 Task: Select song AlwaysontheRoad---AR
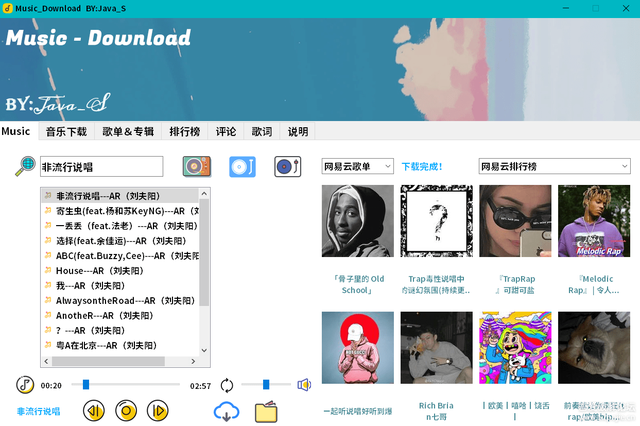(x=120, y=301)
